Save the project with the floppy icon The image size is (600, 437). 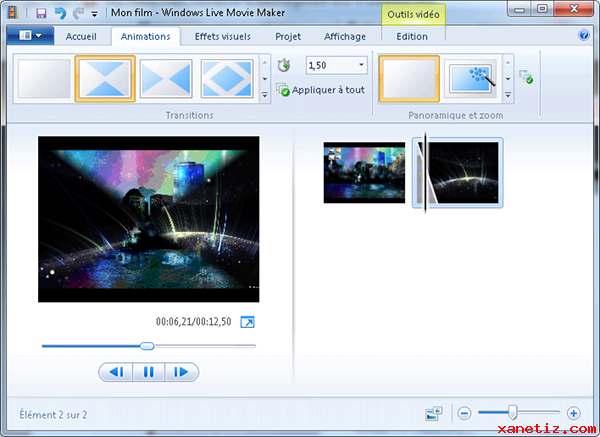[41, 13]
